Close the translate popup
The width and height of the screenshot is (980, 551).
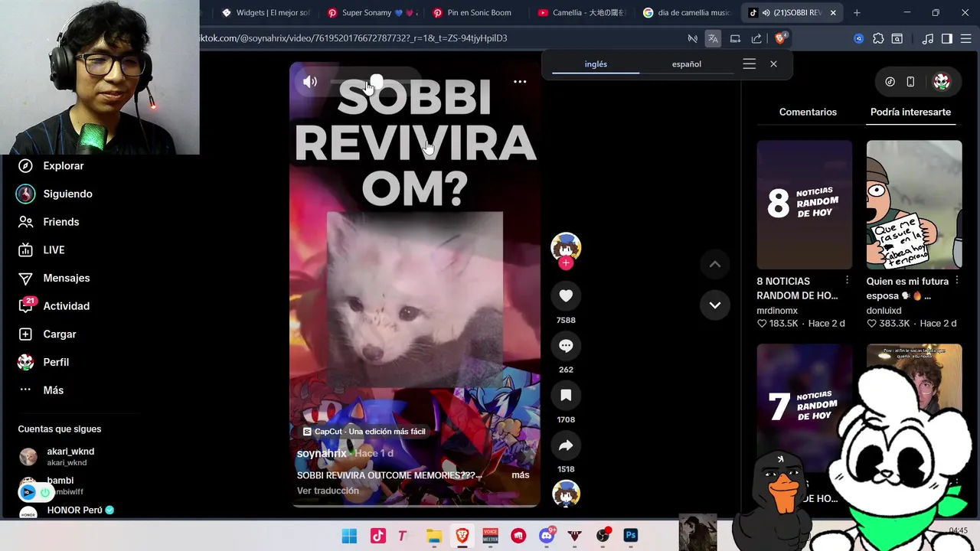(x=773, y=64)
